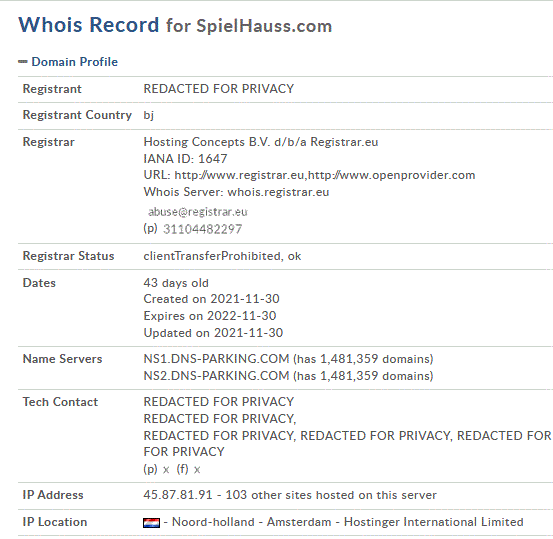The width and height of the screenshot is (553, 539).
Task: Click the IP address 45.87.81.91
Action: click(x=178, y=495)
